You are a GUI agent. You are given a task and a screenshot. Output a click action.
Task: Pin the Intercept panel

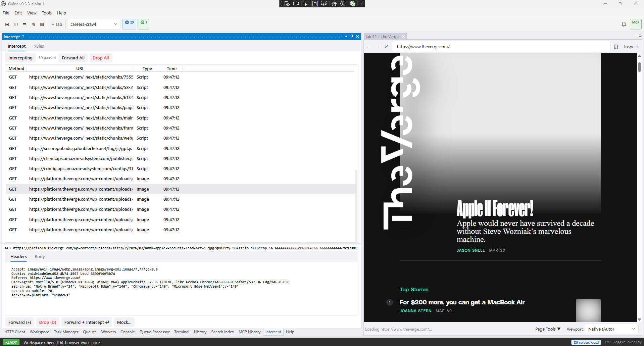coord(352,37)
